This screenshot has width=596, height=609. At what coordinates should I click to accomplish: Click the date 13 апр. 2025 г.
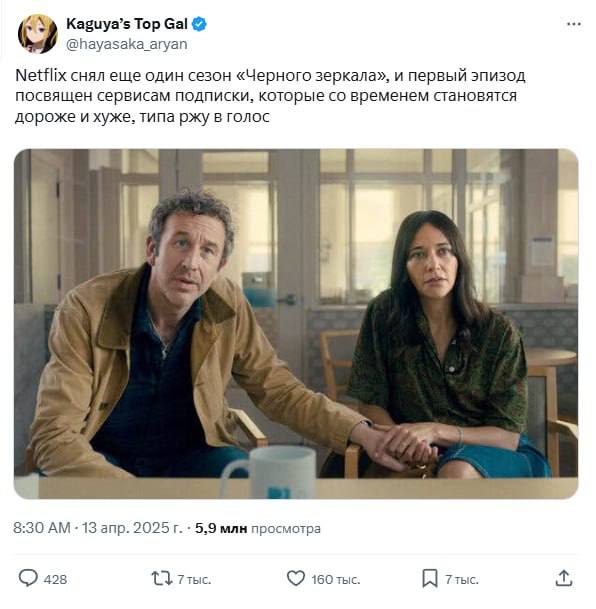point(132,528)
